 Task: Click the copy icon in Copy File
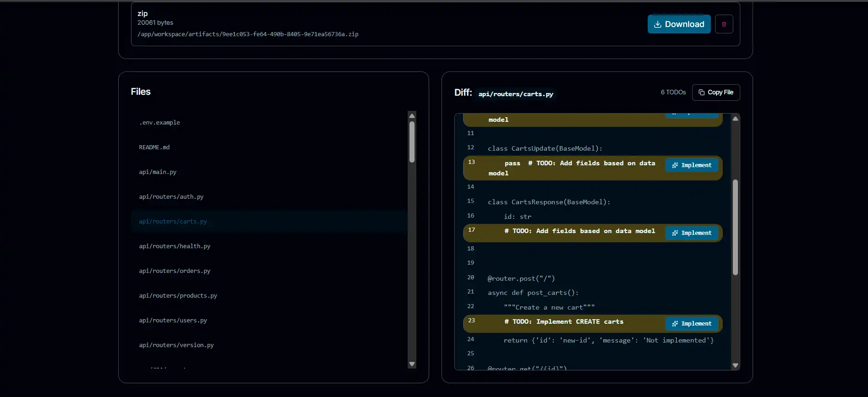point(701,92)
